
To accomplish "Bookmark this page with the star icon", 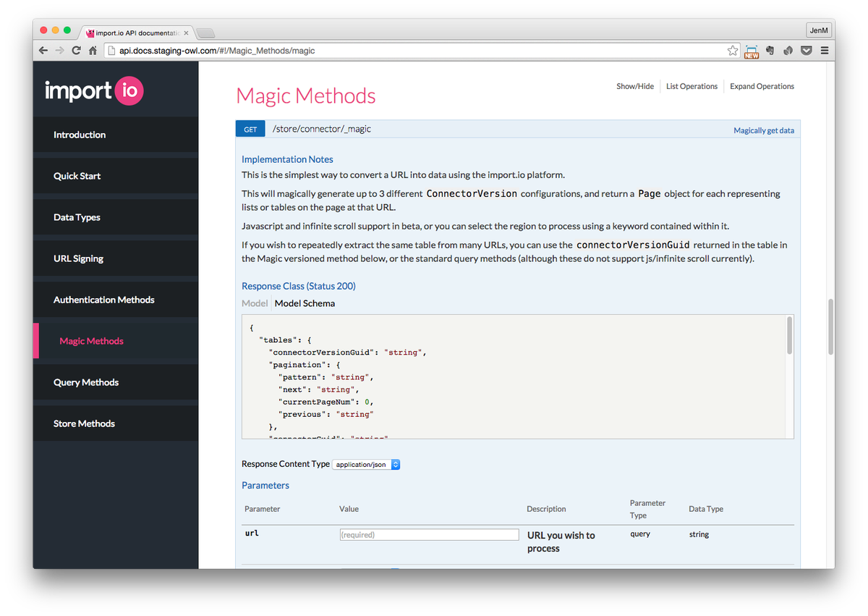I will coord(733,51).
